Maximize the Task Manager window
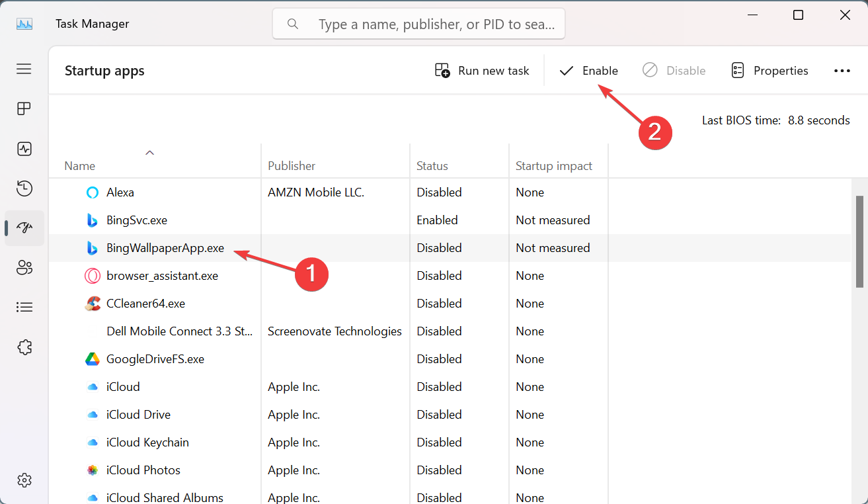This screenshot has width=868, height=504. (798, 15)
